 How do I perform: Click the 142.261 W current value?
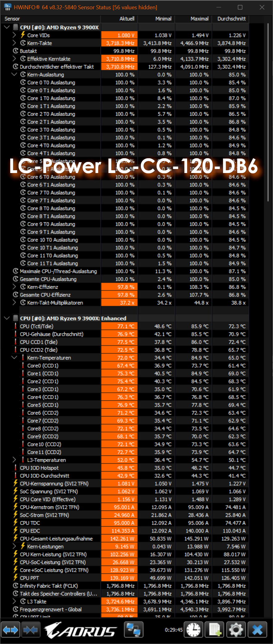tap(120, 539)
